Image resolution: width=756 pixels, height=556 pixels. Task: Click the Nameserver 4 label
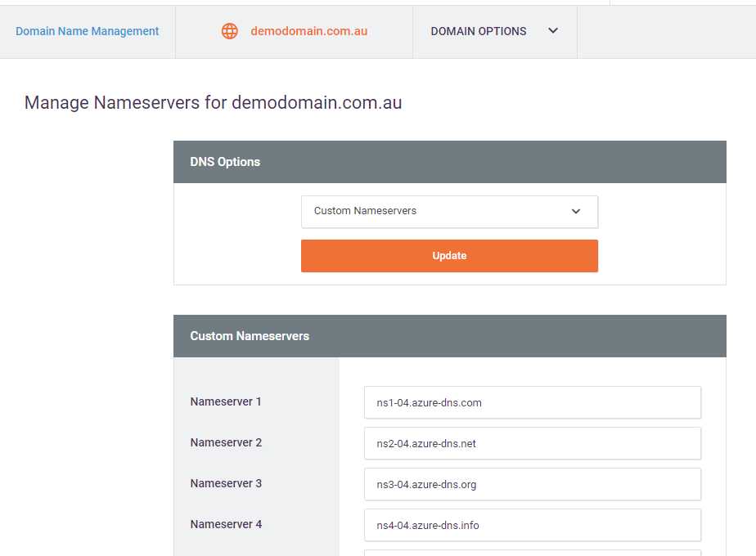point(226,524)
